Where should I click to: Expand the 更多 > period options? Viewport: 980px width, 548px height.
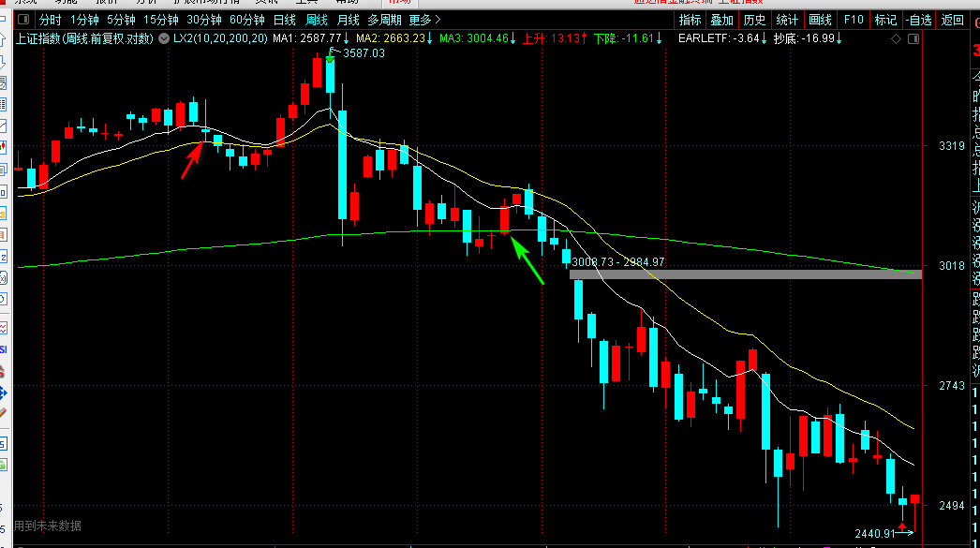point(425,20)
